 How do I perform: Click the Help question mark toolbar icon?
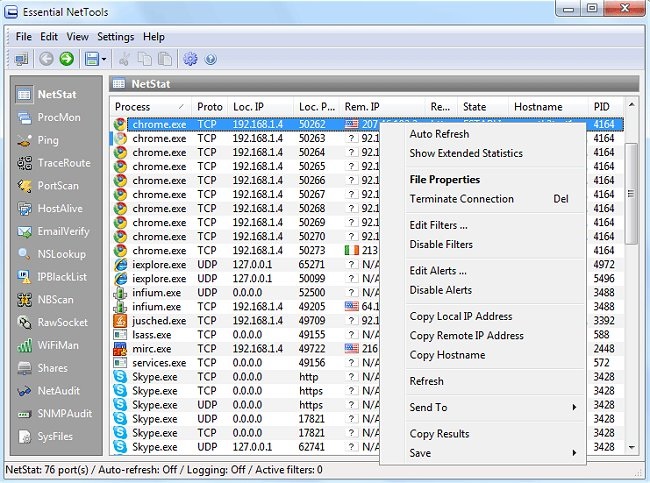click(x=211, y=59)
